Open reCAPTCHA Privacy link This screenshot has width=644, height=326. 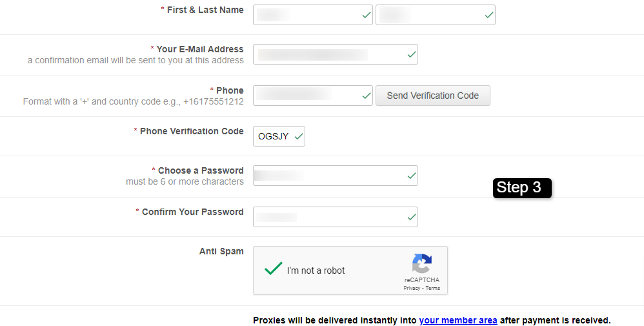(412, 288)
